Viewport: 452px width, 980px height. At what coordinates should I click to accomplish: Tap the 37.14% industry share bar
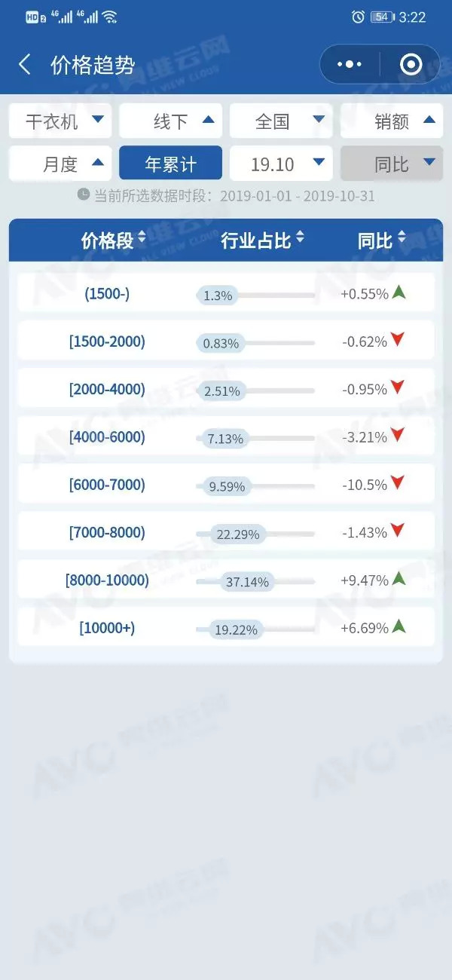(x=247, y=582)
